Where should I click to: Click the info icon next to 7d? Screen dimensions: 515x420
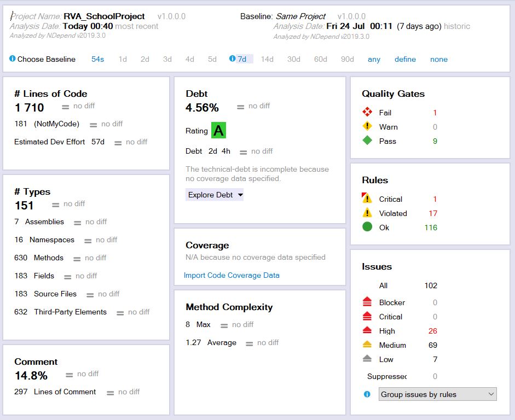231,59
